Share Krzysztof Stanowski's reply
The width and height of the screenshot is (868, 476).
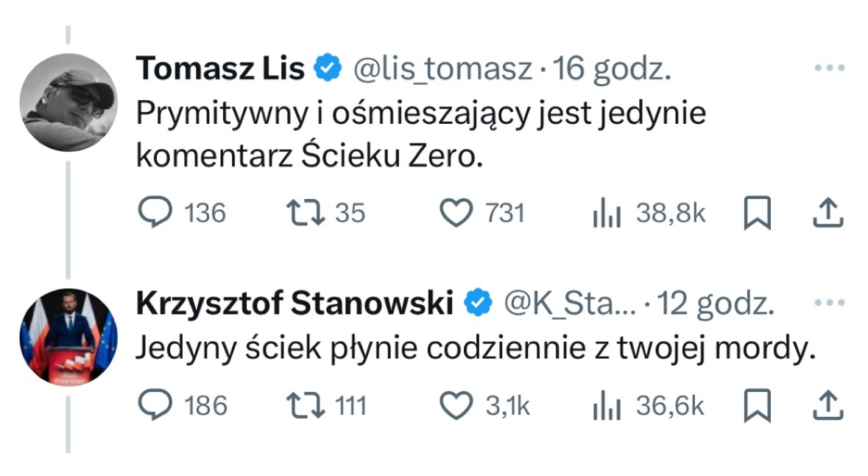coord(828,405)
